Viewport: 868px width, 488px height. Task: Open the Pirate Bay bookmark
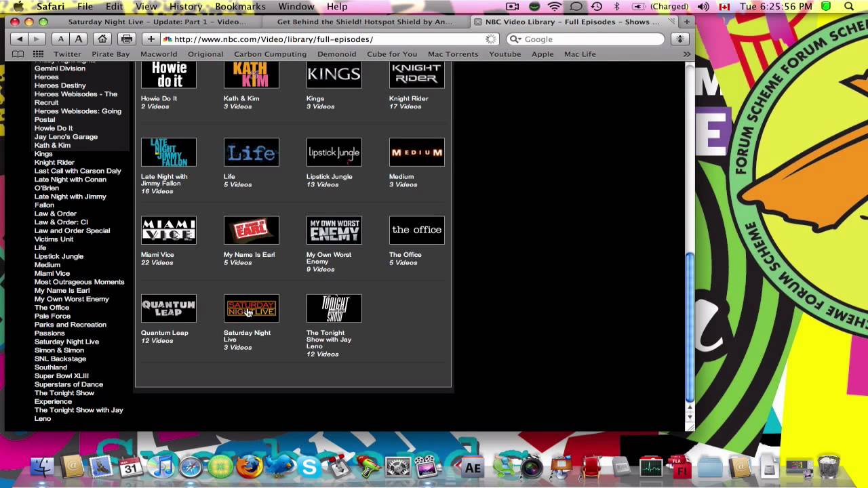111,54
